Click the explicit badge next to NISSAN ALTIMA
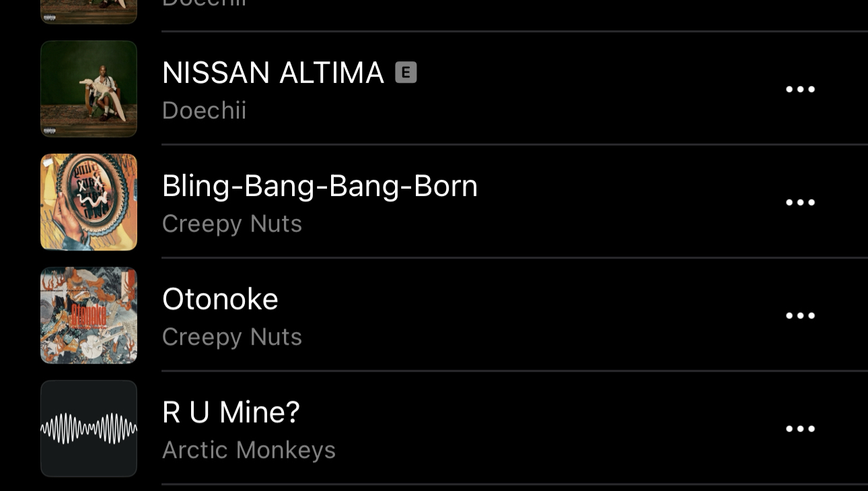868x491 pixels. (x=406, y=72)
